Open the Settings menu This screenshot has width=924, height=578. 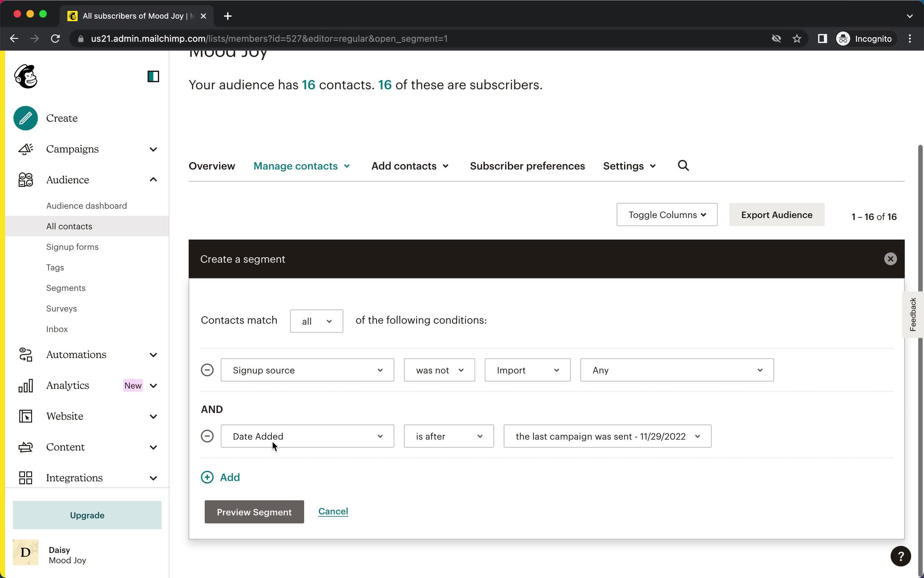629,166
